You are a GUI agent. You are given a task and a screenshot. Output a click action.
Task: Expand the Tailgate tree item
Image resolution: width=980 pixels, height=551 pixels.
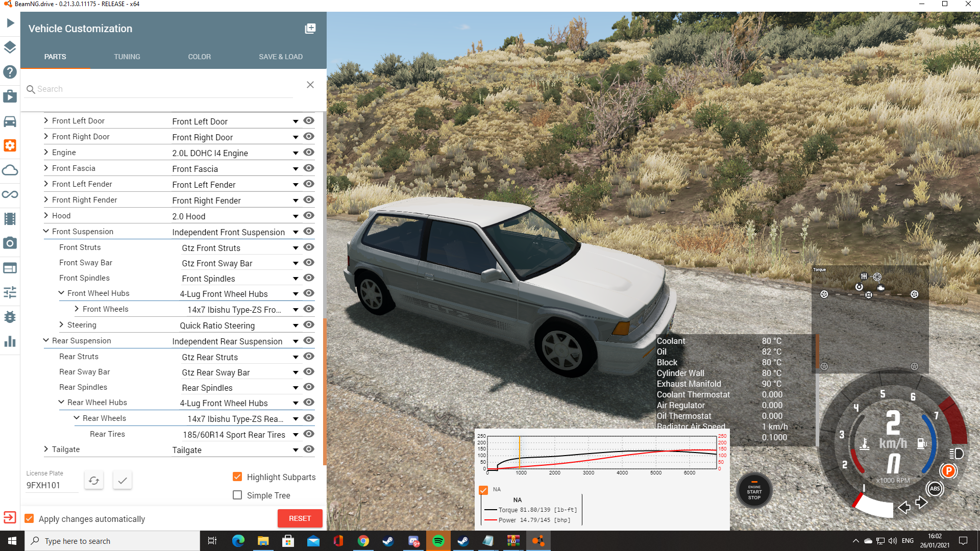pos(46,449)
